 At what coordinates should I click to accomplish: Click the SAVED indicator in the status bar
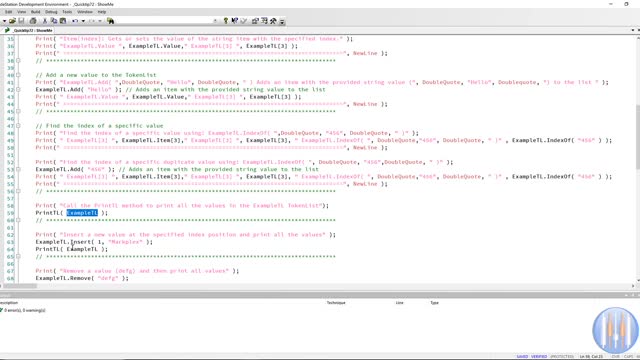click(522, 357)
